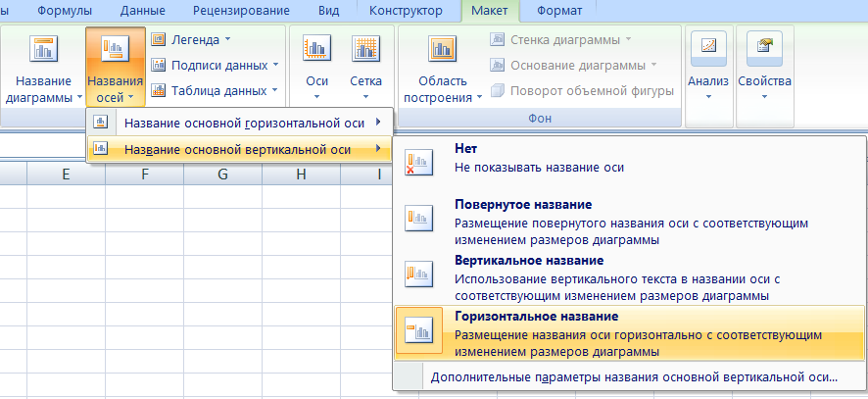
Task: Open the Оси axes icon
Action: click(316, 50)
